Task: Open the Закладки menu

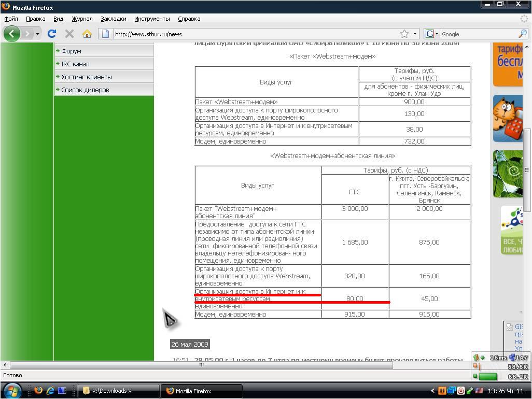Action: pyautogui.click(x=113, y=19)
